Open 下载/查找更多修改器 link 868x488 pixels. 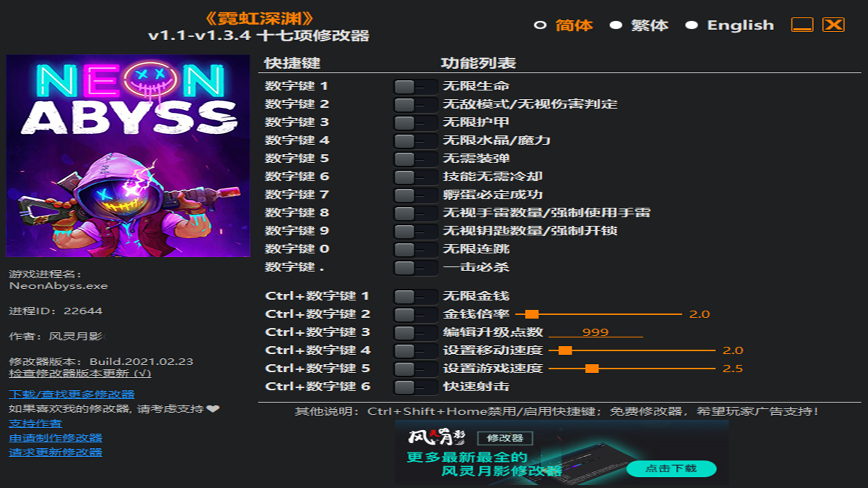click(x=71, y=394)
